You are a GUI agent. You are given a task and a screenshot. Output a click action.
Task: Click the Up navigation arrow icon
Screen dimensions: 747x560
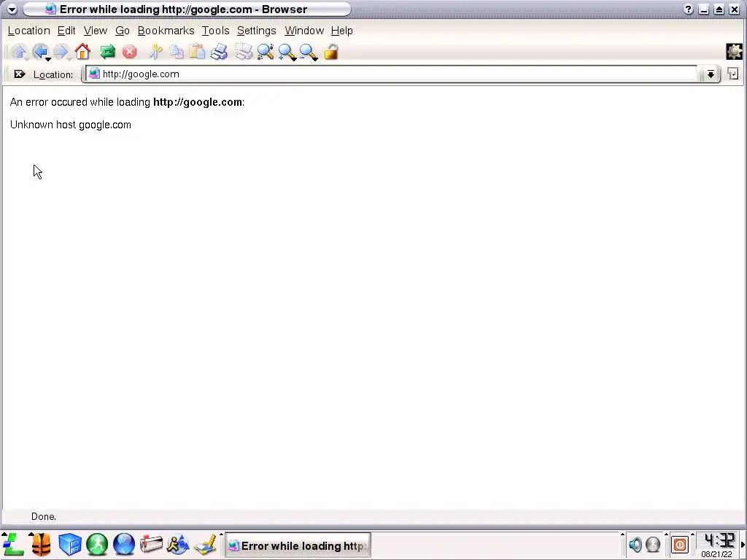[x=19, y=52]
